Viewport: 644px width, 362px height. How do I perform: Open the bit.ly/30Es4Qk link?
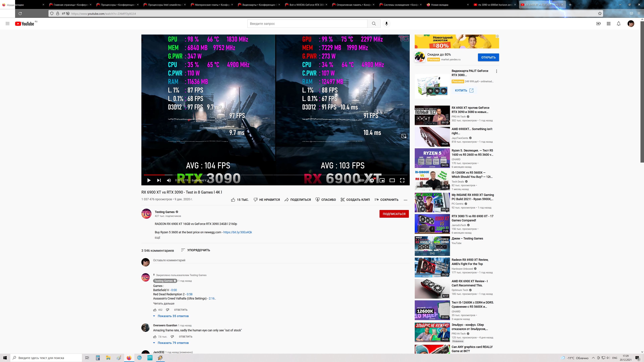(x=237, y=232)
